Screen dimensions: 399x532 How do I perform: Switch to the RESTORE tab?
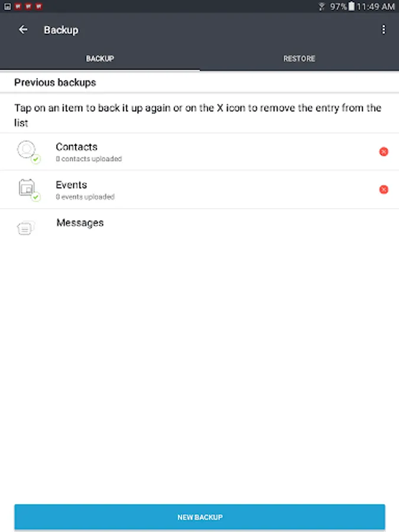(299, 59)
